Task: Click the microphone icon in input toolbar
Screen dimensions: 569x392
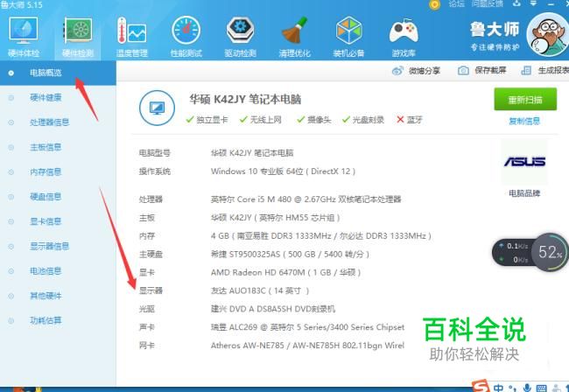Action: [x=527, y=388]
